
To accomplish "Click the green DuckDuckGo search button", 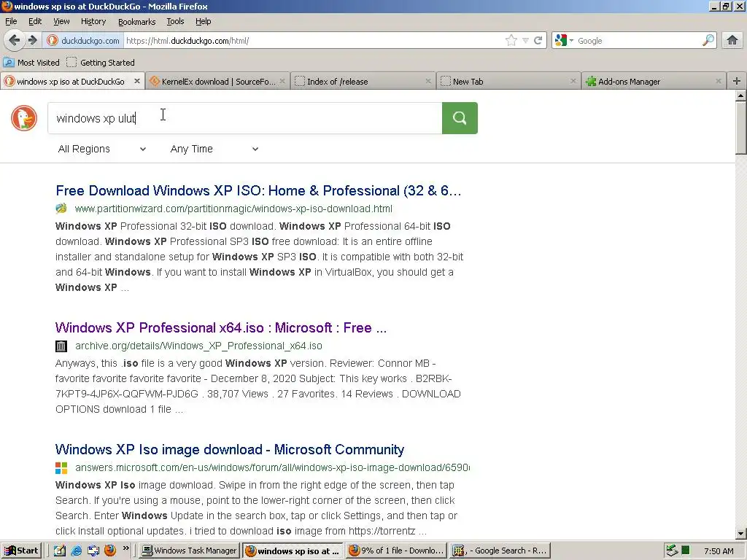I will (460, 118).
